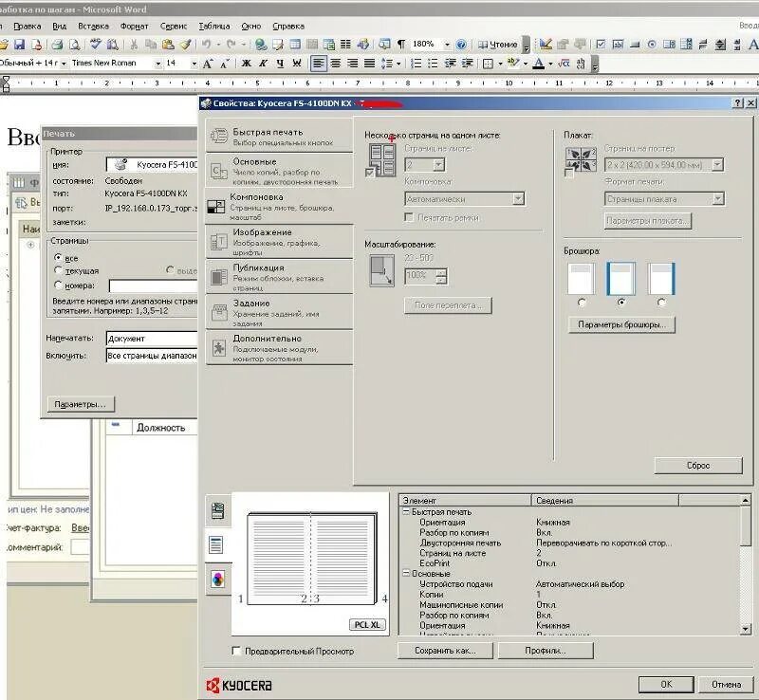Click OK in Kyocera properties dialog
The image size is (759, 700).
point(666,684)
